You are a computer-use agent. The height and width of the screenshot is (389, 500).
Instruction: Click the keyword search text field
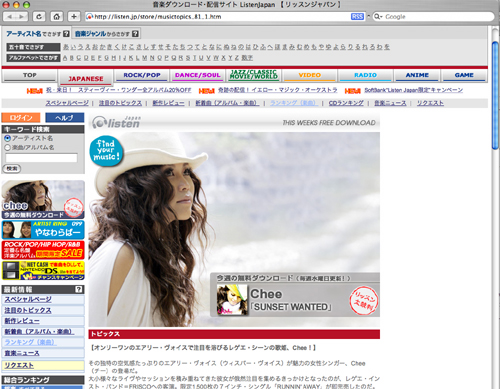[41, 158]
